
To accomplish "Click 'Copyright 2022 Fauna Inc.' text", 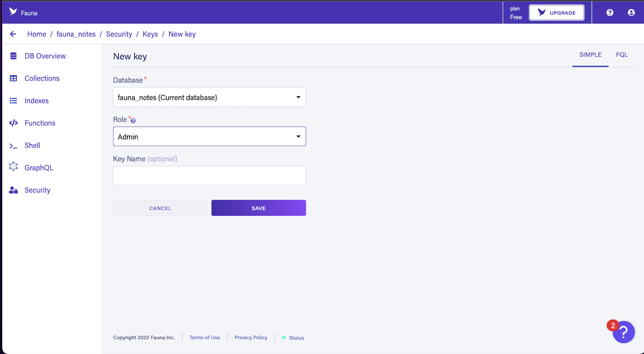I will point(144,337).
